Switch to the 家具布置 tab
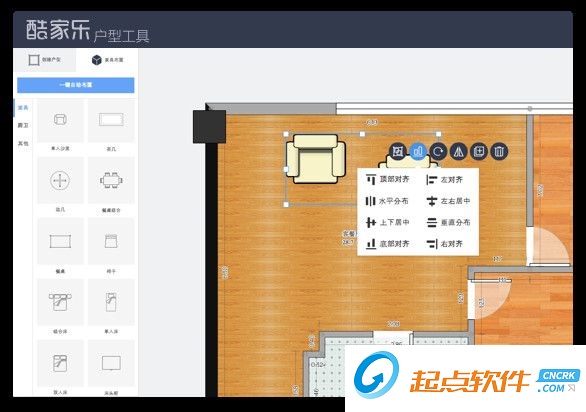 [107, 60]
